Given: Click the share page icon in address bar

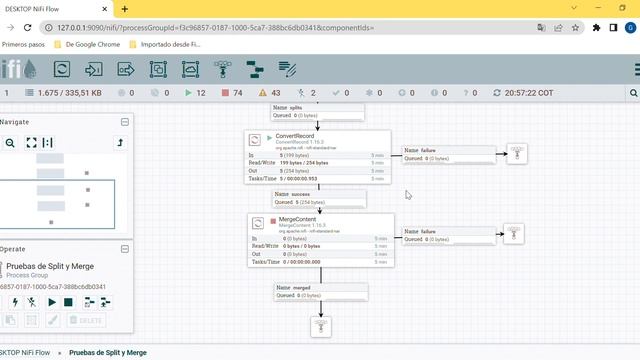Looking at the screenshot, I should click(x=558, y=28).
